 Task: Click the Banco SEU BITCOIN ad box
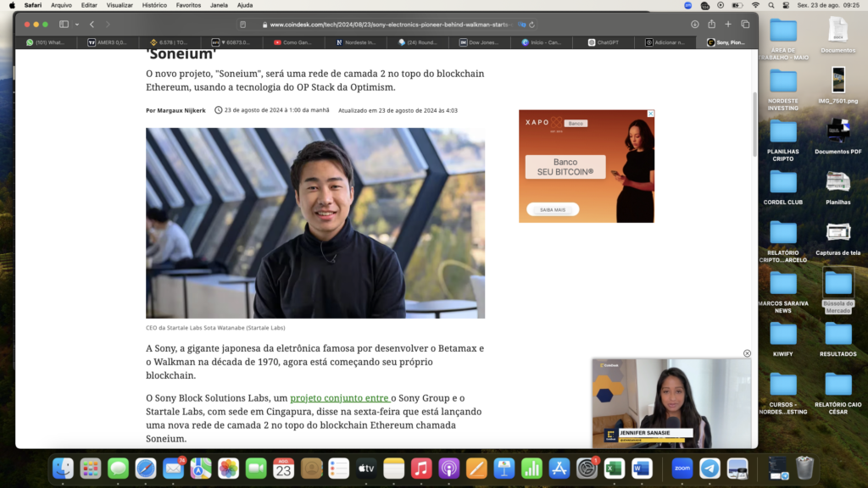(565, 167)
